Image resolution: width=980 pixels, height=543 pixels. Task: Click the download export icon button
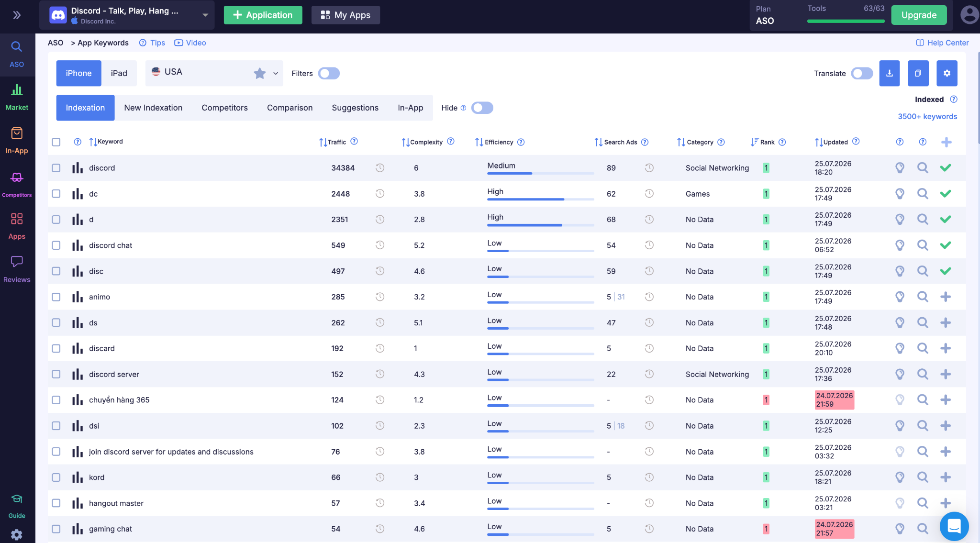pos(889,73)
